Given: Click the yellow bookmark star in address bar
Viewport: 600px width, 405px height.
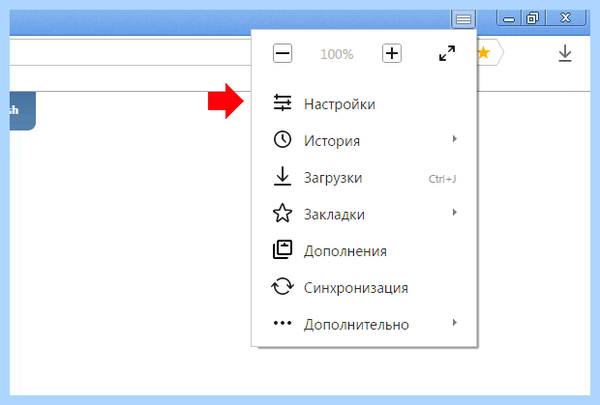Looking at the screenshot, I should [x=484, y=53].
